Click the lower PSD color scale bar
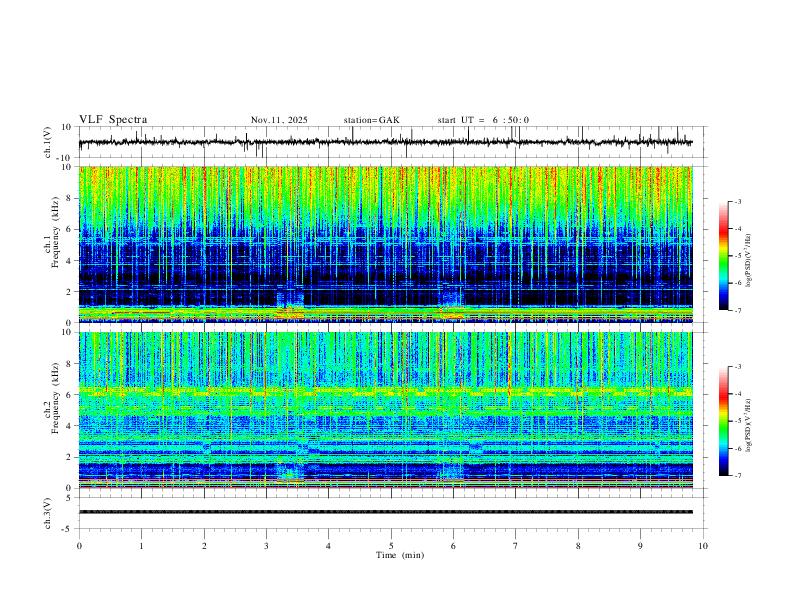This screenshot has height=612, width=792. coord(724,421)
